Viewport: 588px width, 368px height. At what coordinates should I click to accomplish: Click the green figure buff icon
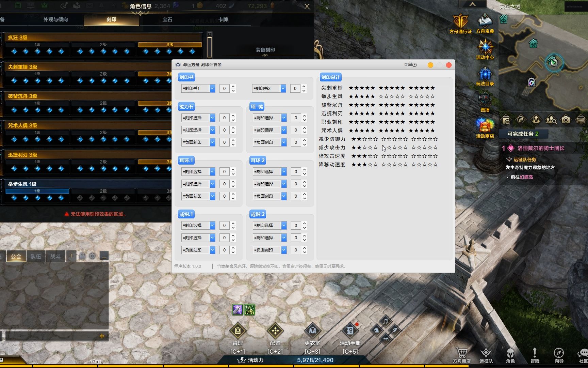pos(249,309)
